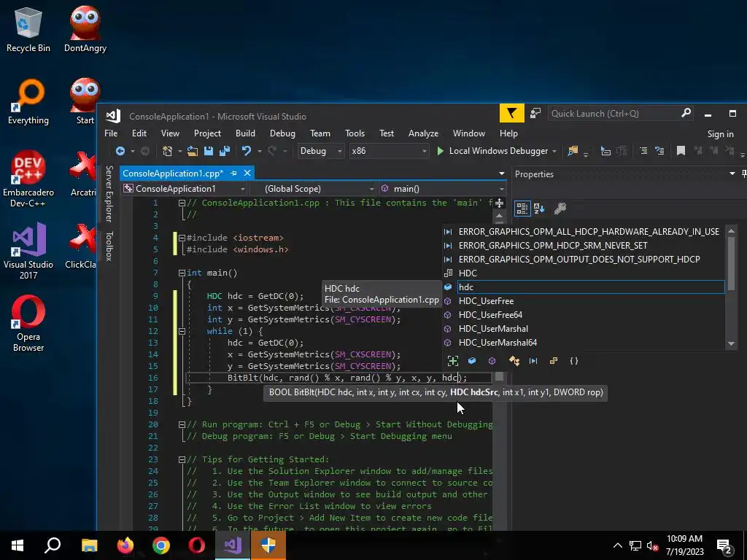747x560 pixels.
Task: Click the Undo arrow icon
Action: 247,151
